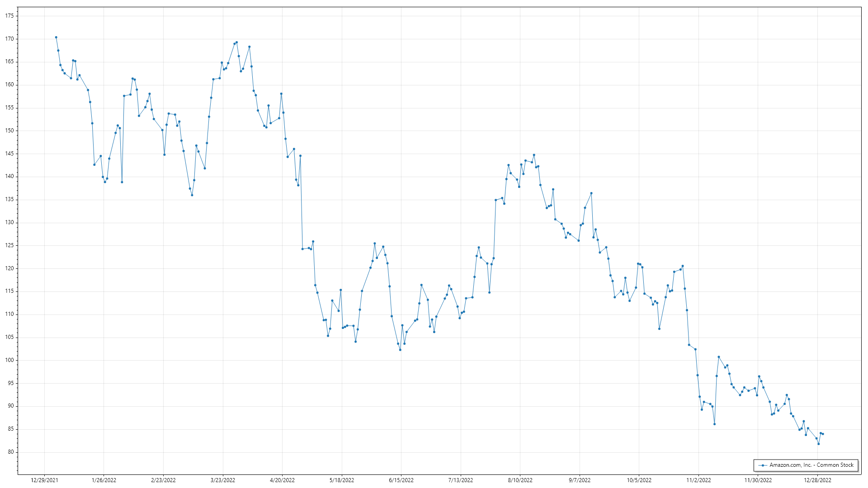Click the last data point of the series
The height and width of the screenshot is (488, 868).
tap(823, 434)
